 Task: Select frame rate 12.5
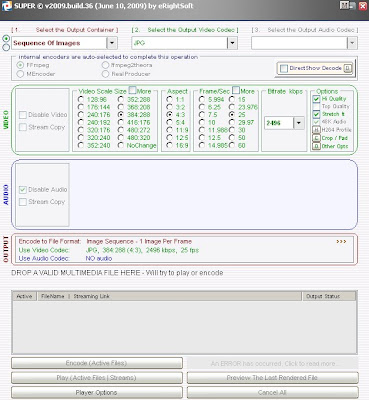(202, 138)
